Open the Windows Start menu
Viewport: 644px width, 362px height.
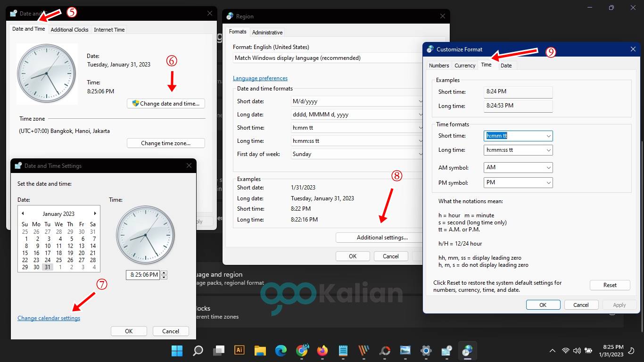177,351
